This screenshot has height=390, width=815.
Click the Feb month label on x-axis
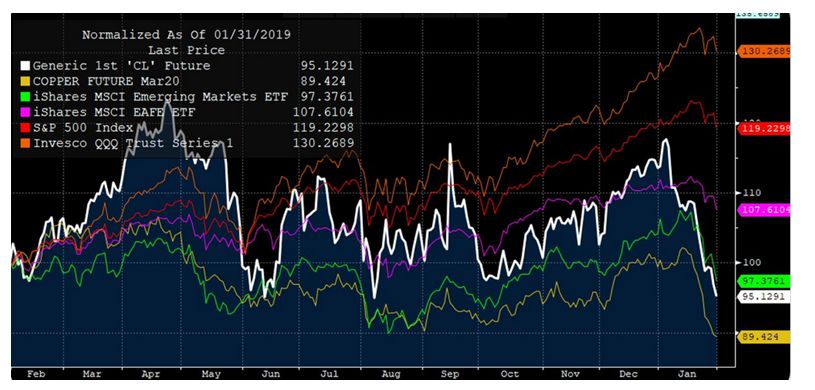[37, 373]
